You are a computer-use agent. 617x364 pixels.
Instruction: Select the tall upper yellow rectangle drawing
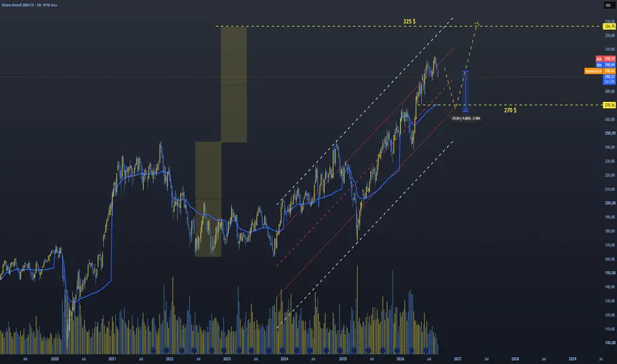point(234,85)
